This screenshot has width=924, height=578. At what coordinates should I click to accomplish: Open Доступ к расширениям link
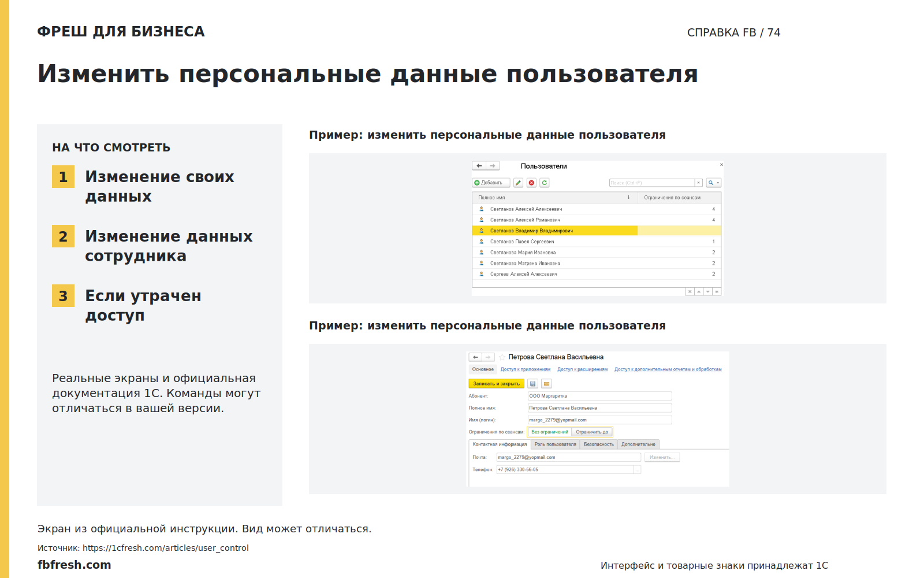point(582,369)
